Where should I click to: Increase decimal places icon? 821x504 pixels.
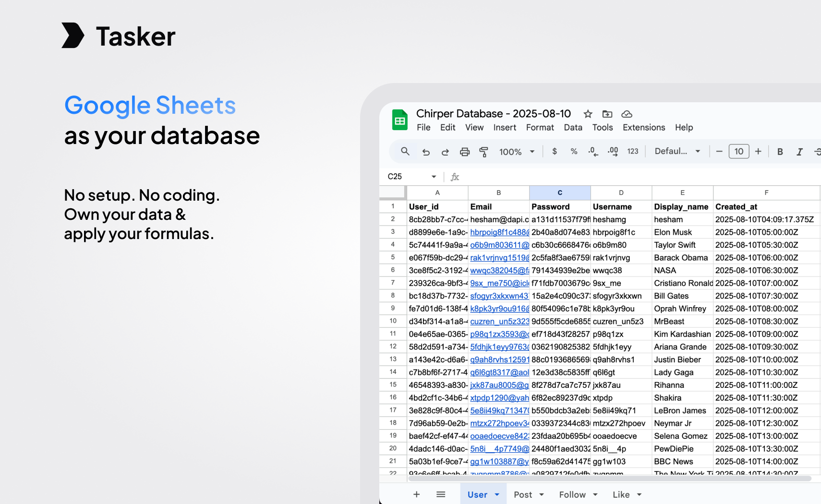coord(613,151)
